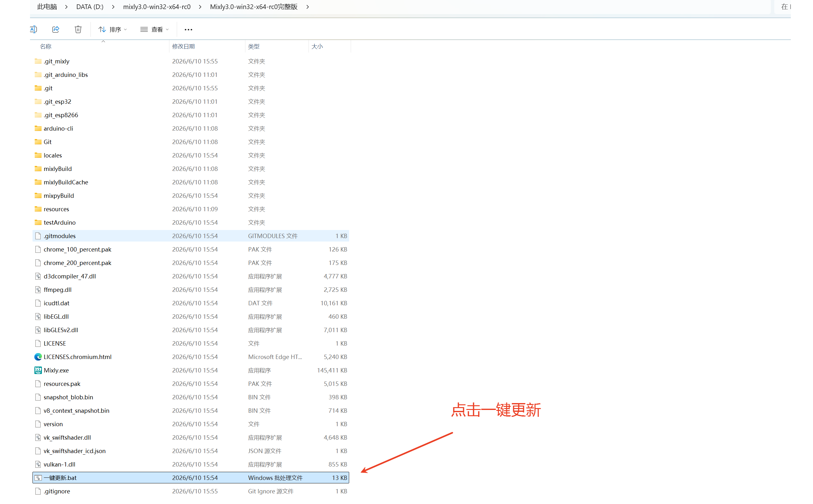Select the mixpyBuild folder icon
Image resolution: width=813 pixels, height=504 pixels.
[x=38, y=195]
